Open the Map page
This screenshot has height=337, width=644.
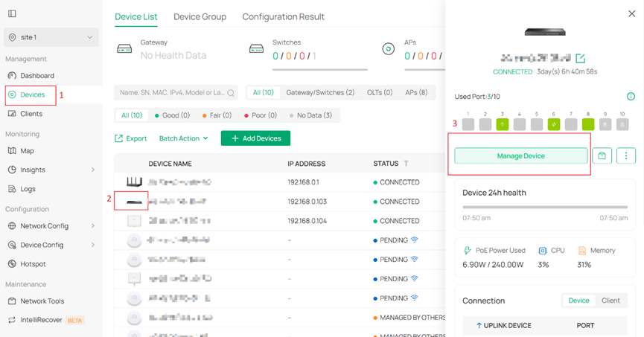(27, 150)
